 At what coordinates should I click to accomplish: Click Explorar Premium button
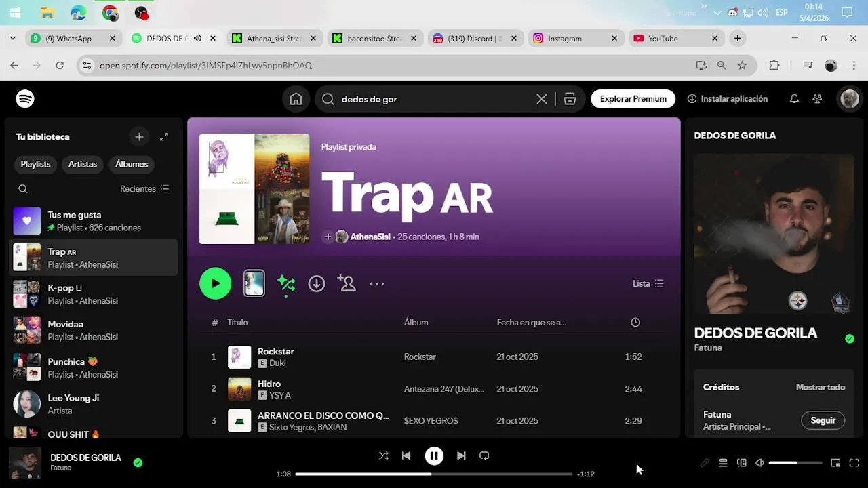point(633,99)
